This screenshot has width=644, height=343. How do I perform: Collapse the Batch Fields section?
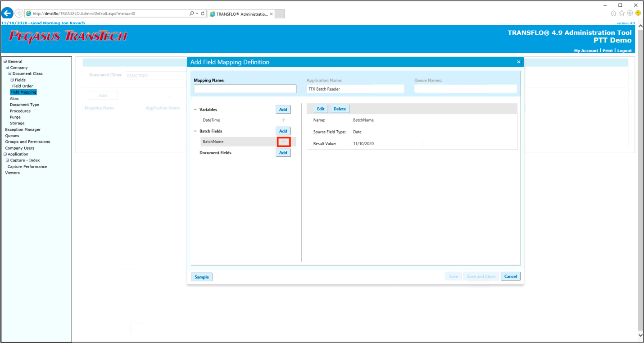[195, 131]
